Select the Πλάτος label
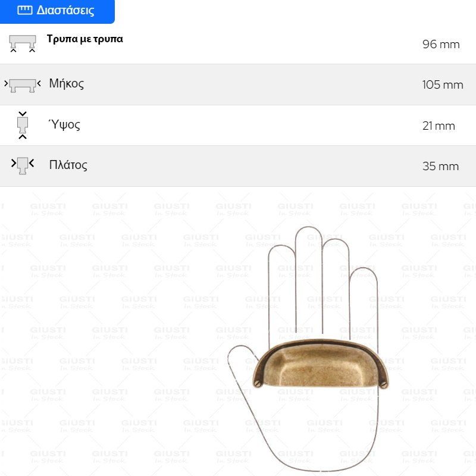Image resolution: width=476 pixels, height=476 pixels. [68, 165]
